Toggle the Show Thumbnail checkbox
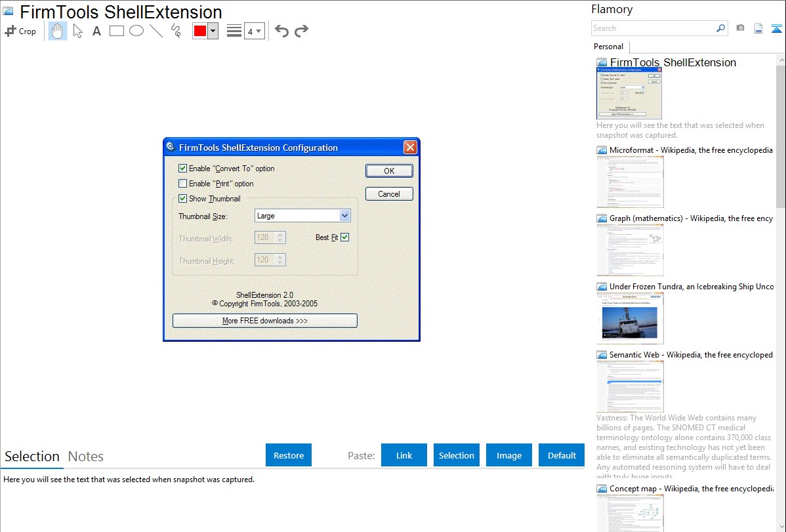 tap(182, 199)
